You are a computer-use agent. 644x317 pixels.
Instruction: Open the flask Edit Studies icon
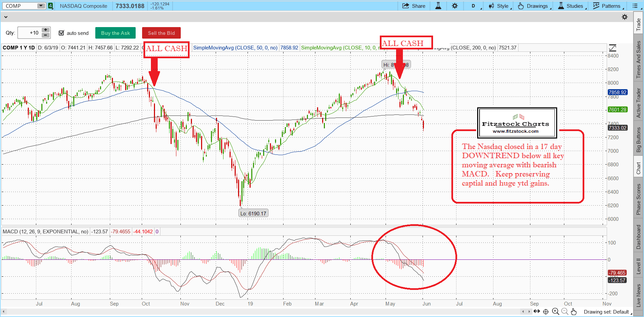coord(438,6)
